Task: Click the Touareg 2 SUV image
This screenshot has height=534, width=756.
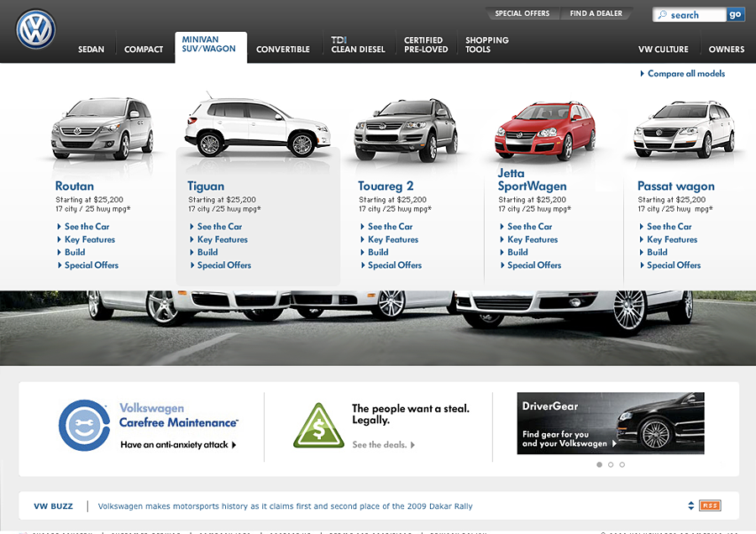Action: pyautogui.click(x=406, y=130)
